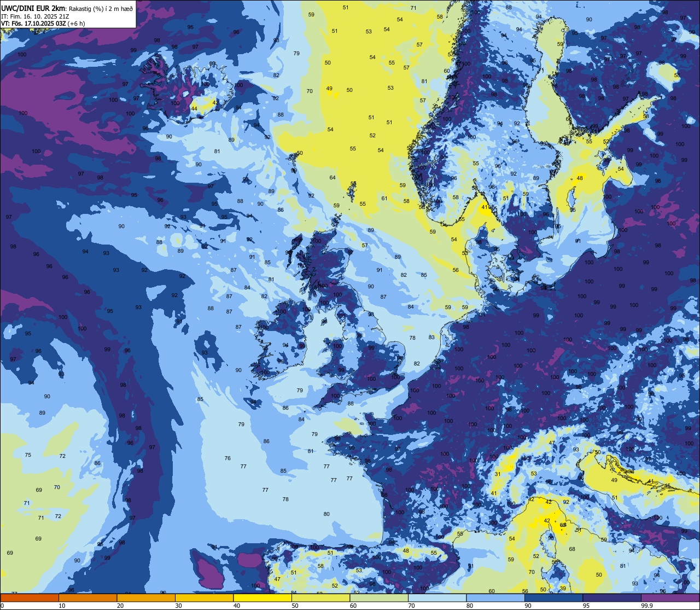The width and height of the screenshot is (700, 610).
Task: Pick the dark navy 95–99.9 legend swatch
Action: tap(612, 597)
